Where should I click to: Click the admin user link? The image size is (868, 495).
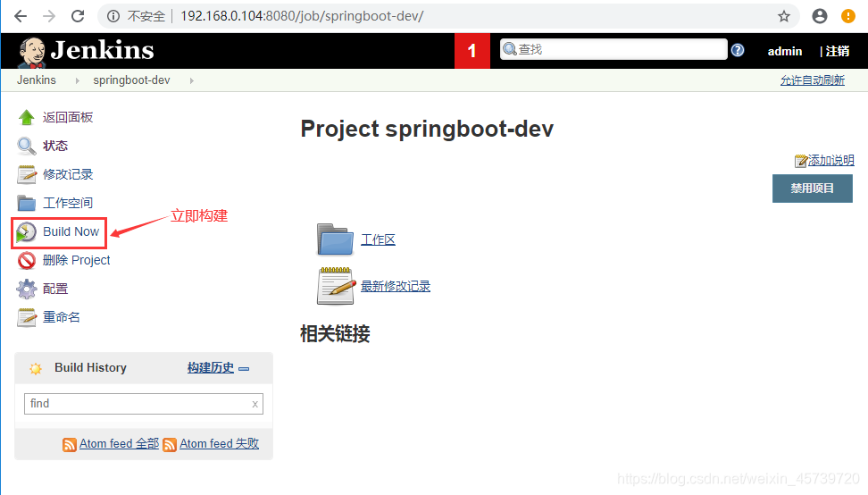click(784, 51)
